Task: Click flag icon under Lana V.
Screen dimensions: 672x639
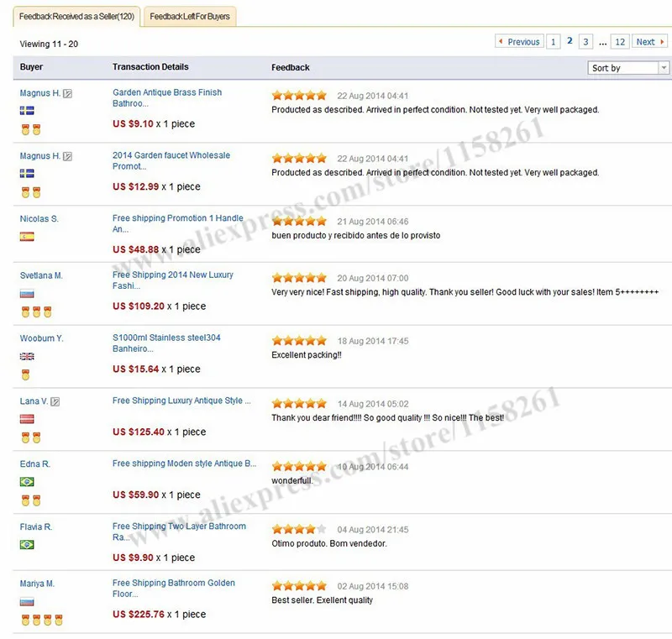Action: tap(27, 419)
